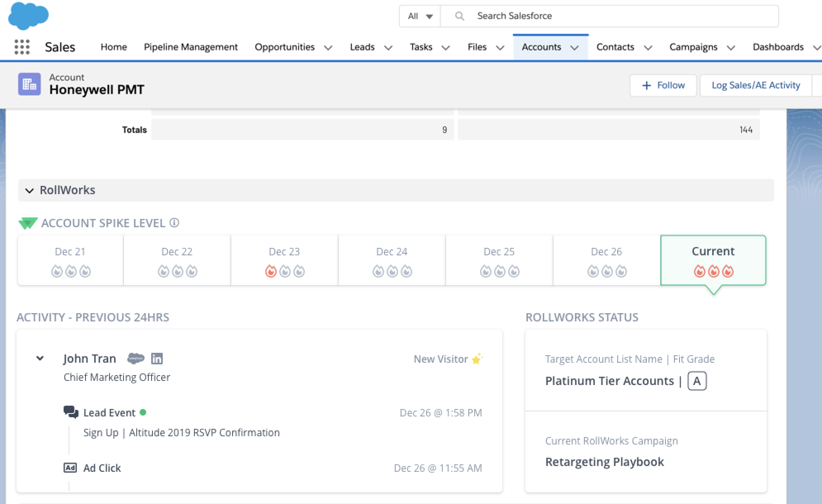Open John Tran's LinkedIn profile icon
This screenshot has height=504, width=822.
[157, 359]
